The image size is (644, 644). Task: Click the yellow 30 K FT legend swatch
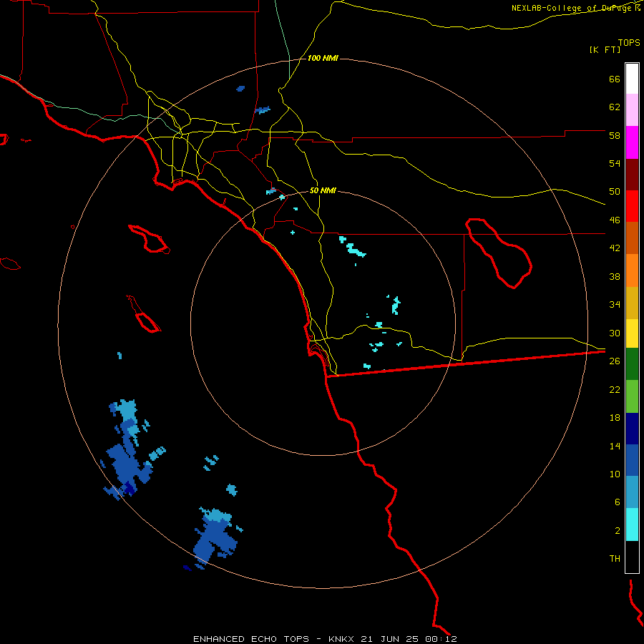coord(632,333)
